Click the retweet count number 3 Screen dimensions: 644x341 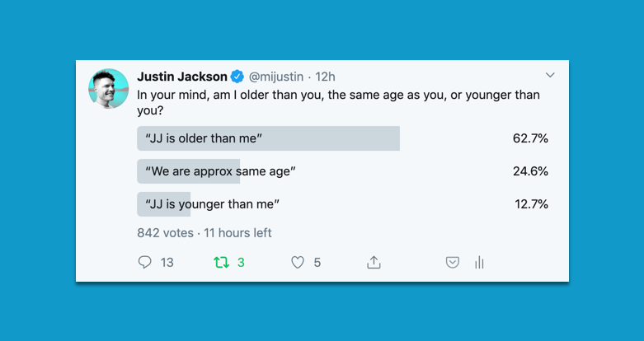pos(241,263)
